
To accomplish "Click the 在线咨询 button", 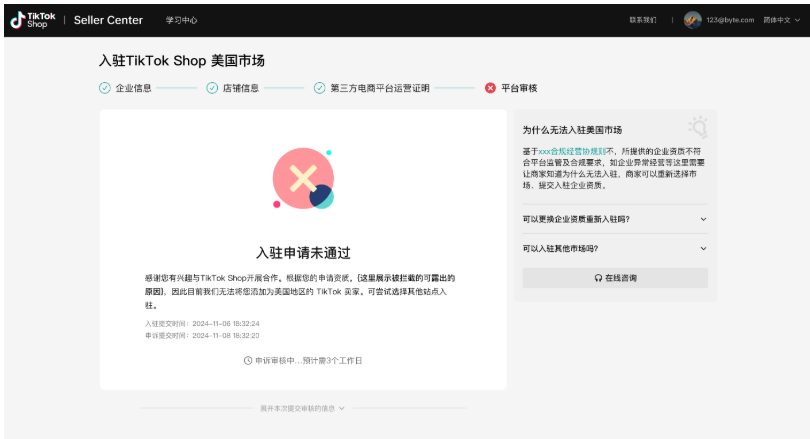I will (615, 278).
